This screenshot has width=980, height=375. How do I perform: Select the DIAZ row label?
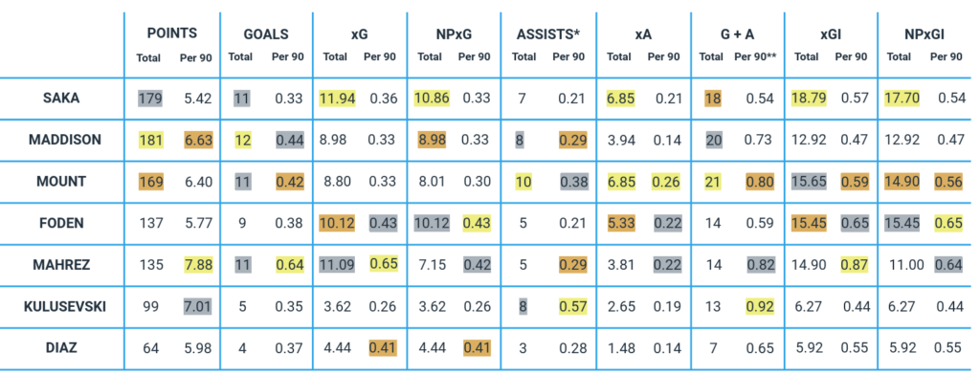tap(61, 349)
